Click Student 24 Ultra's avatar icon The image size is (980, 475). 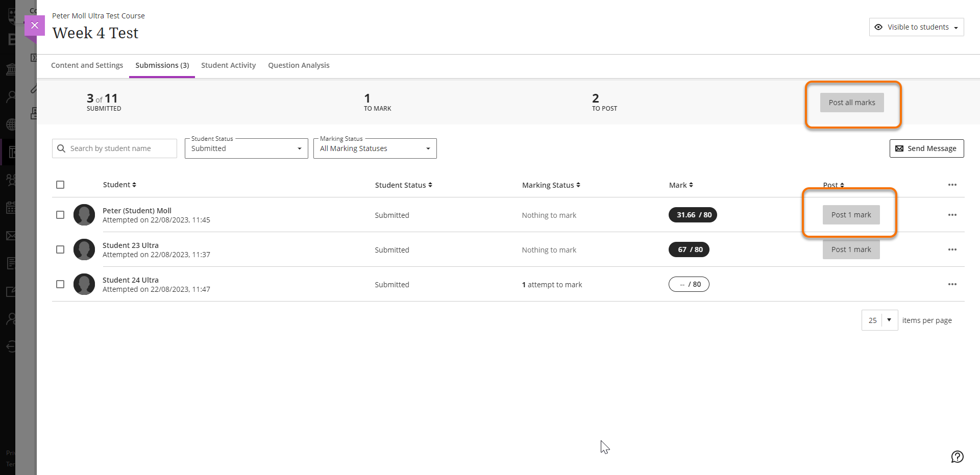84,284
